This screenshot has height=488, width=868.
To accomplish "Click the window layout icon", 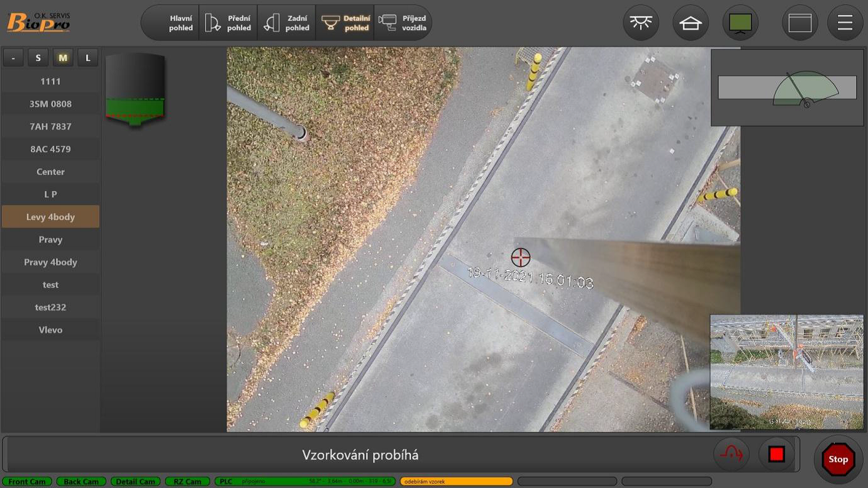I will [800, 23].
